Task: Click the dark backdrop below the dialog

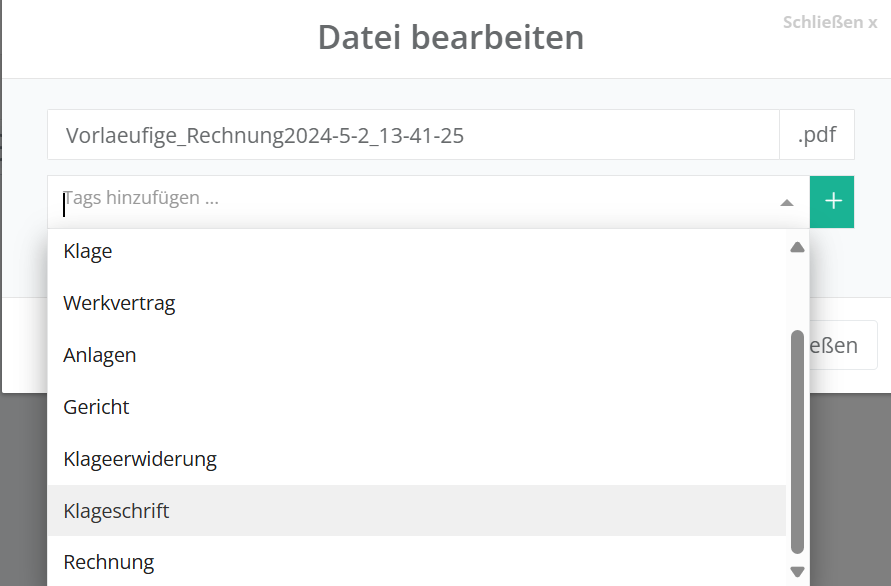Action: [850, 480]
